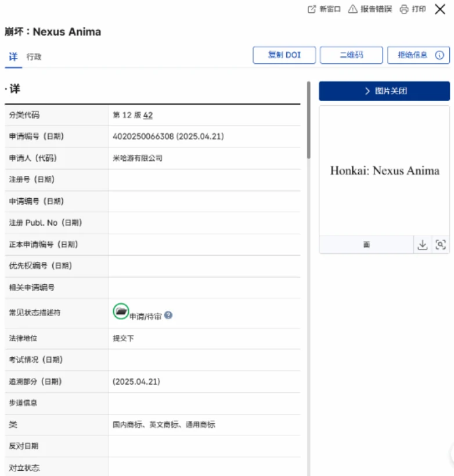Click the open-folder status icon
This screenshot has height=476, width=454.
coord(121,311)
